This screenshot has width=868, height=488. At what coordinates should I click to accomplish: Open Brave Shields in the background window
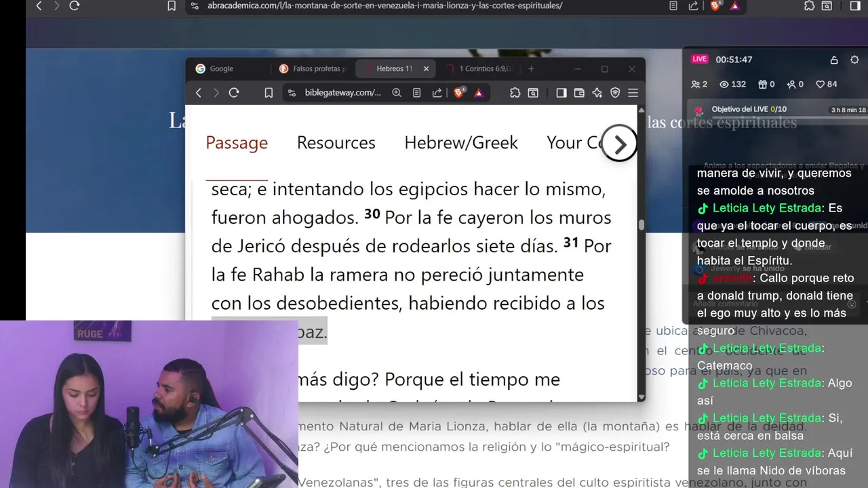tap(715, 5)
